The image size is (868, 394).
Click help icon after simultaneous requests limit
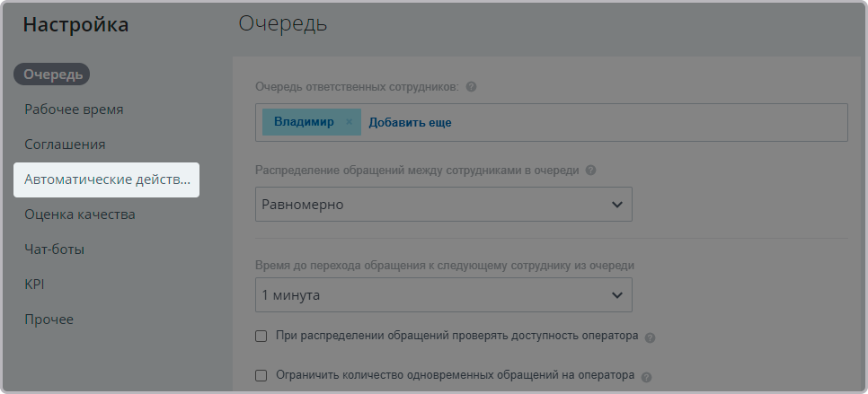(x=646, y=377)
